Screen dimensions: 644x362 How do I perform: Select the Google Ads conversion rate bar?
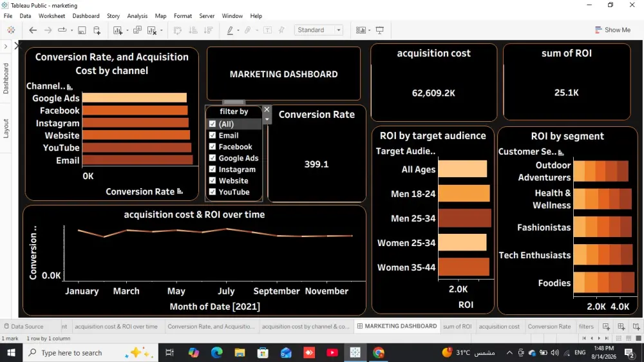click(135, 97)
